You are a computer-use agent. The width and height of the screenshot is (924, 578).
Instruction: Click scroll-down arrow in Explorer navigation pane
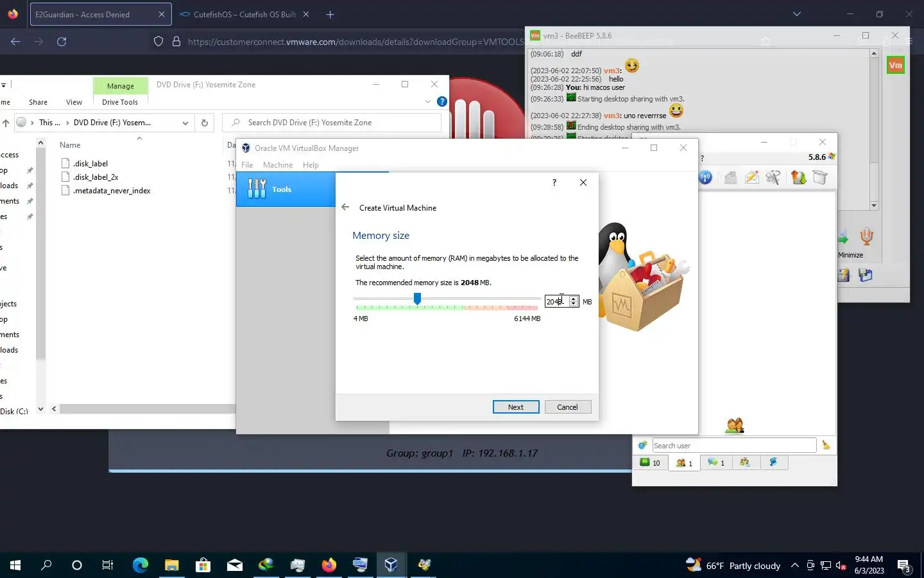(41, 409)
